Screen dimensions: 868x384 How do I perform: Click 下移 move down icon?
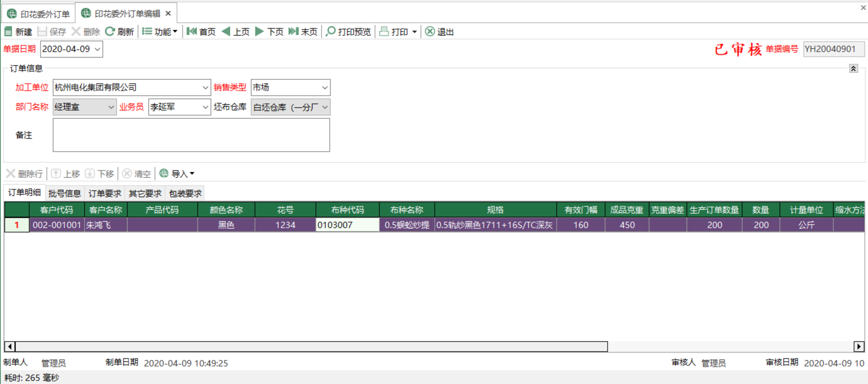click(90, 174)
